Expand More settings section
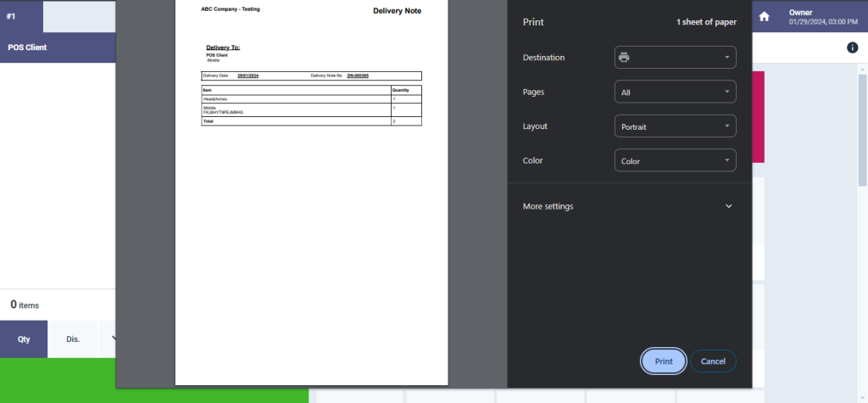Image resolution: width=868 pixels, height=403 pixels. point(630,206)
